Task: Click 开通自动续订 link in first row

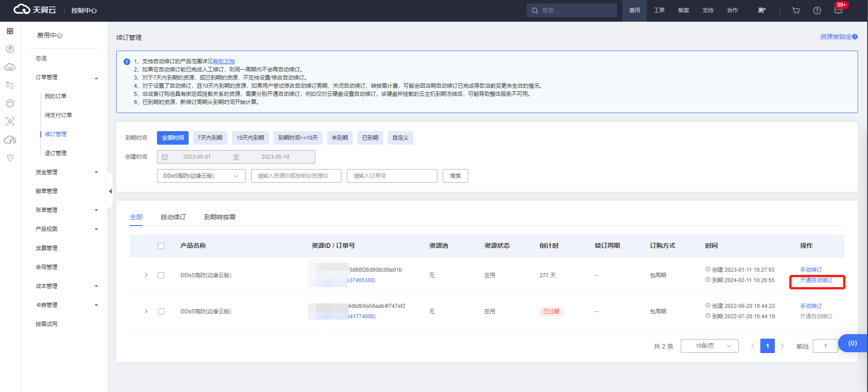Action: pos(816,280)
